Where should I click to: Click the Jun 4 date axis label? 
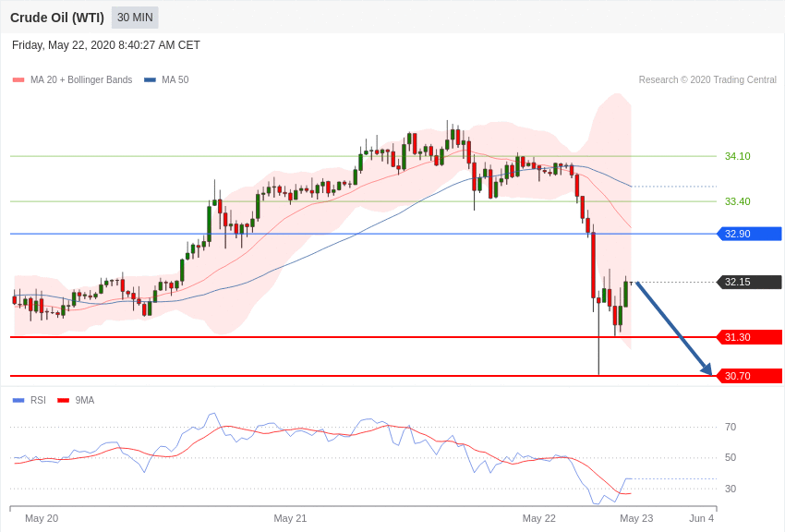tap(701, 518)
